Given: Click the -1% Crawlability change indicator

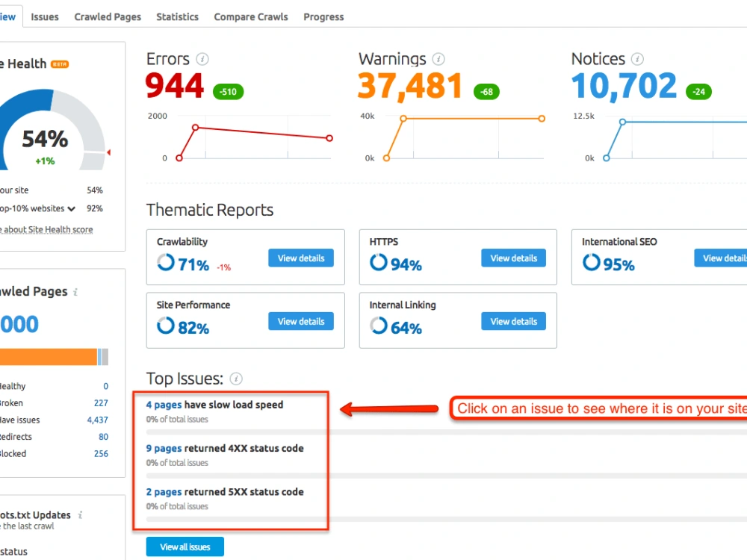Looking at the screenshot, I should click(224, 267).
